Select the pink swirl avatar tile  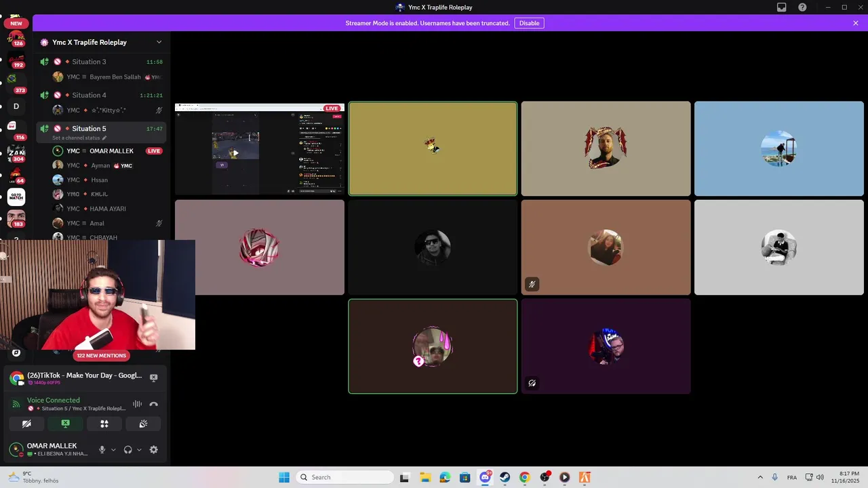coord(260,247)
